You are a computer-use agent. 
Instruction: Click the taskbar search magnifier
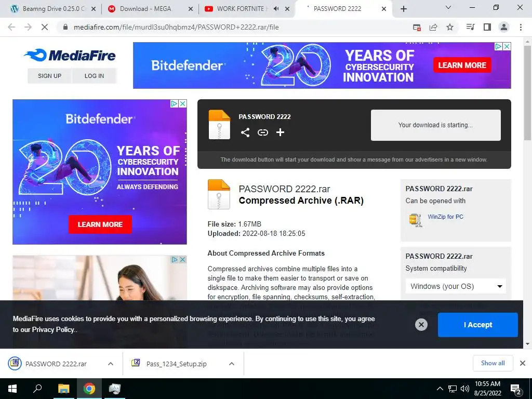tap(37, 389)
